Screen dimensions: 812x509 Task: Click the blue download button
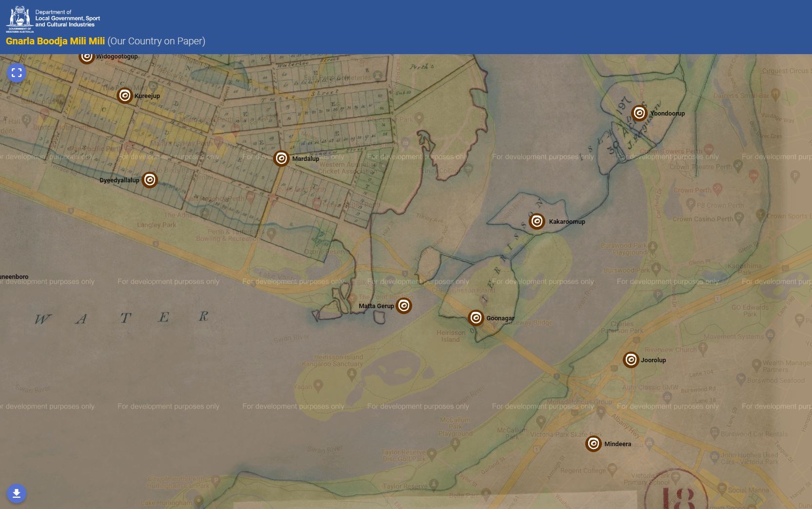[17, 493]
